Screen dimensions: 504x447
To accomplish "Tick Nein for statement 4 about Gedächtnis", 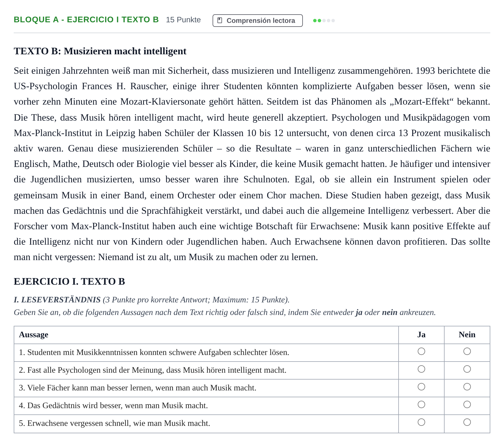I will click(467, 404).
